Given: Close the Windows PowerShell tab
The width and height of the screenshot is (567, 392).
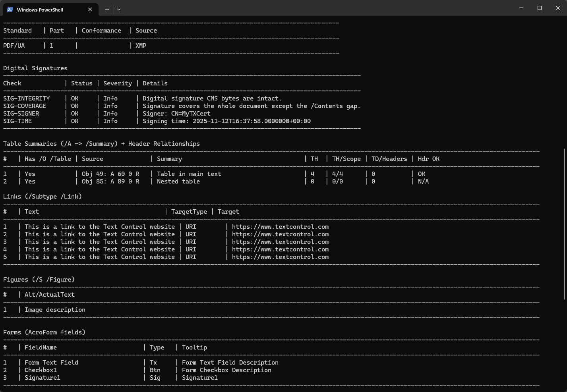Looking at the screenshot, I should [90, 10].
